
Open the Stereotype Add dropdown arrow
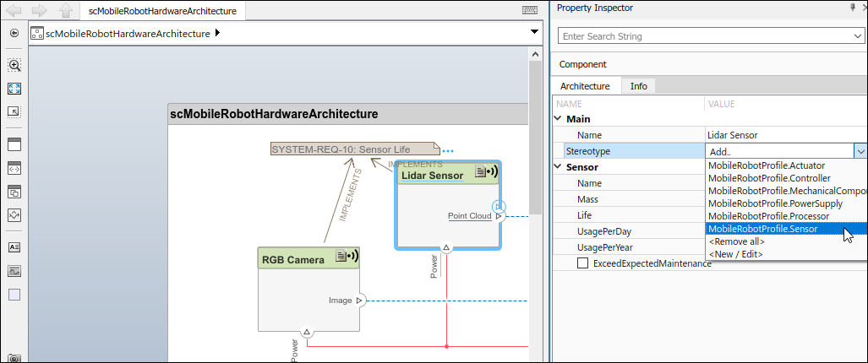pyautogui.click(x=860, y=151)
